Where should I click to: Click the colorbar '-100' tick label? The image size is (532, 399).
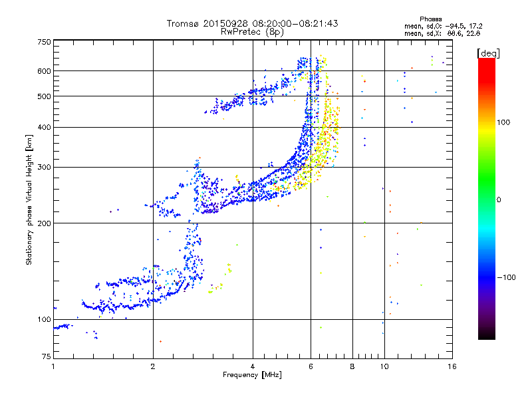pyautogui.click(x=506, y=277)
